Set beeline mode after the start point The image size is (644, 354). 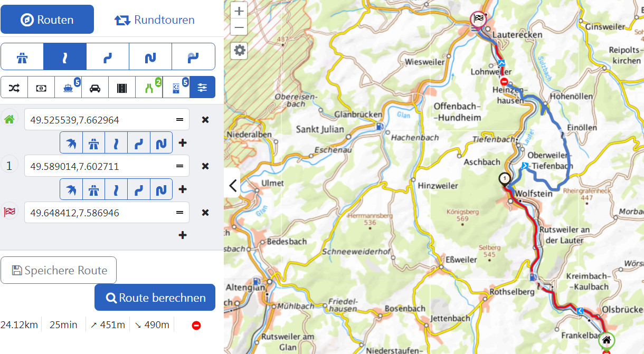click(x=71, y=142)
